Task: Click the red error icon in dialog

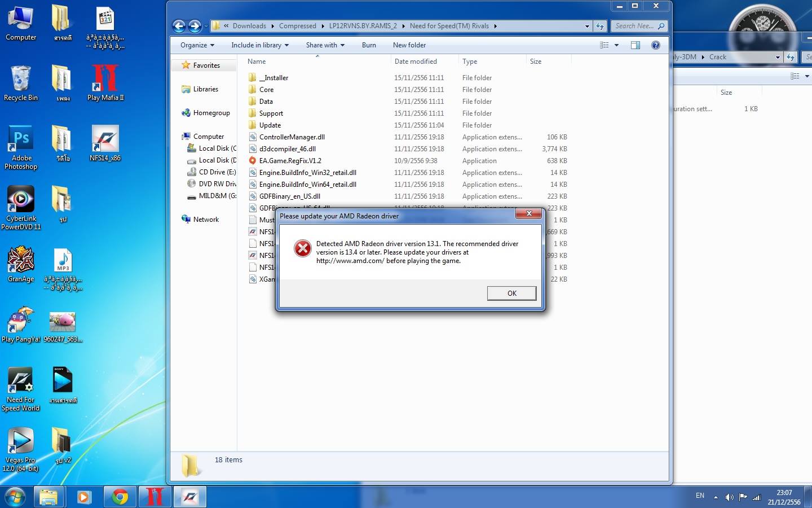Action: pyautogui.click(x=303, y=248)
